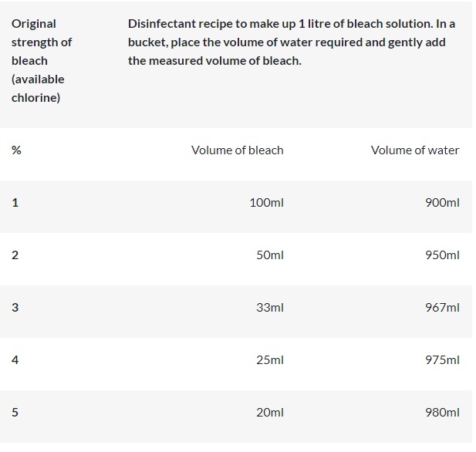Select the 980ml water volume cell

442,413
